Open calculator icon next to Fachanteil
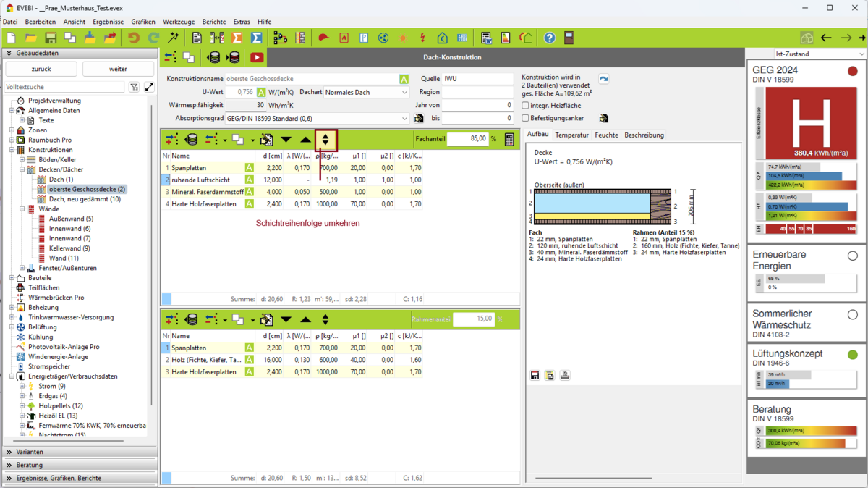The width and height of the screenshot is (868, 488). [x=509, y=139]
